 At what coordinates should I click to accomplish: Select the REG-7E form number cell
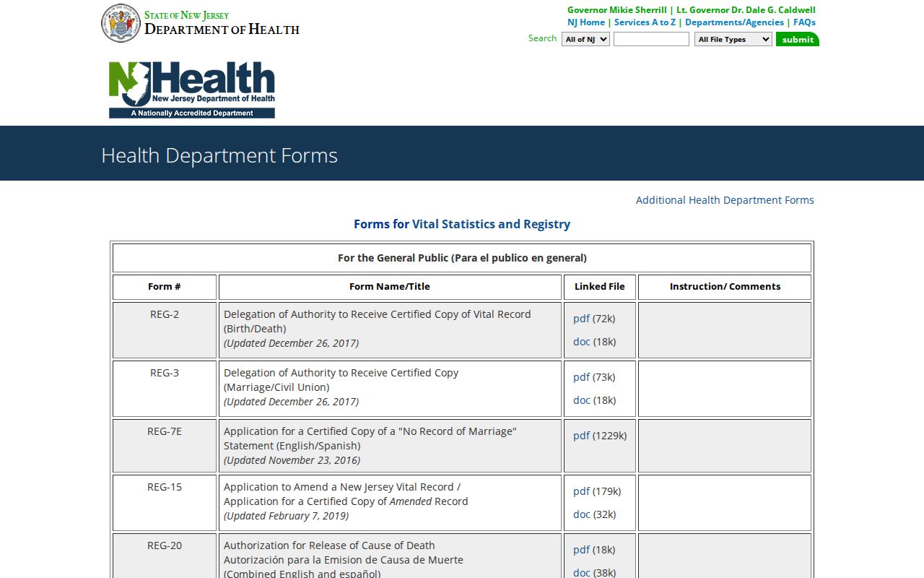tap(165, 446)
